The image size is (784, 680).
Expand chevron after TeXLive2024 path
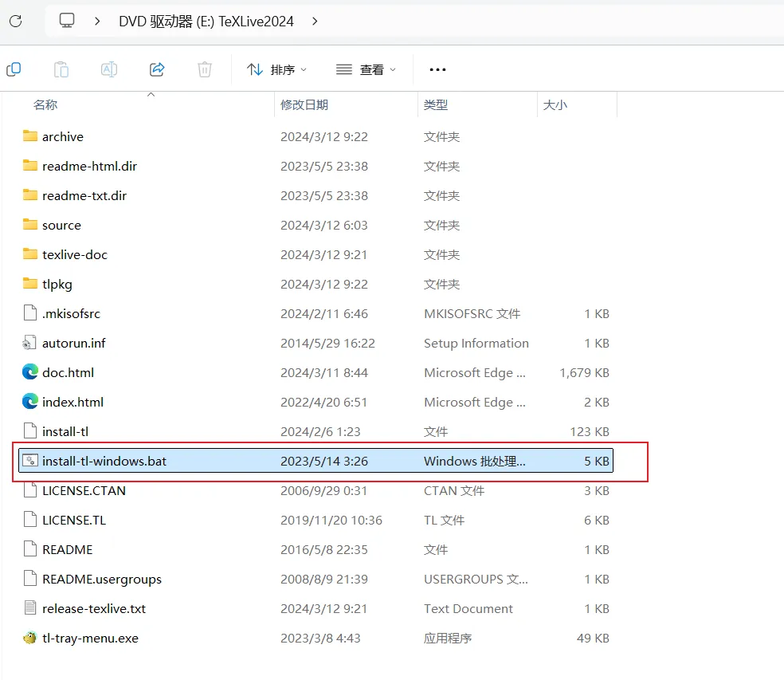pyautogui.click(x=315, y=21)
